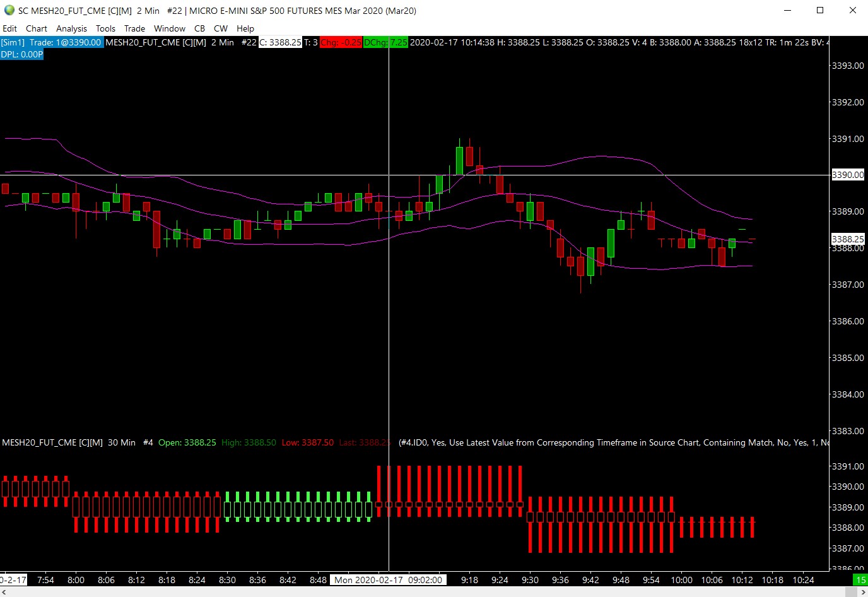Click the '#4' chart number in lower region
This screenshot has height=597, width=868.
(148, 442)
